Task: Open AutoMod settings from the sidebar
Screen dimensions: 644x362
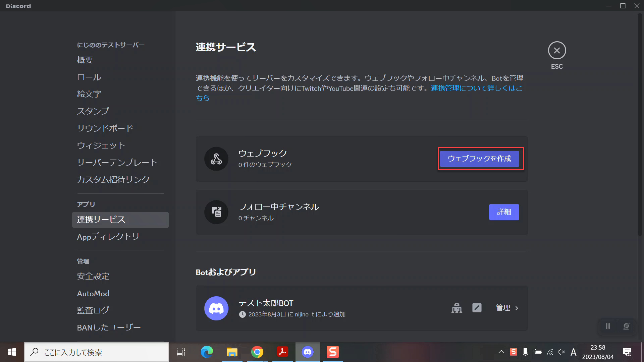Action: [93, 293]
